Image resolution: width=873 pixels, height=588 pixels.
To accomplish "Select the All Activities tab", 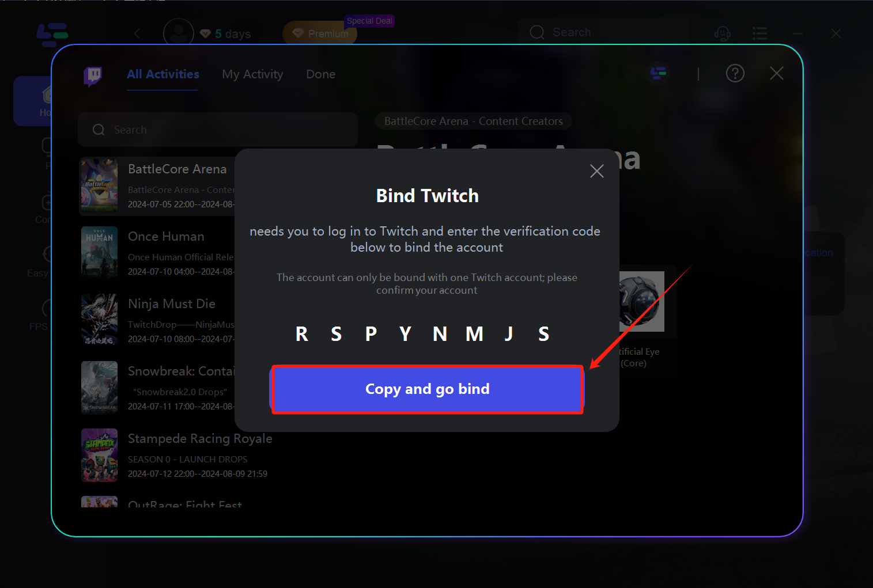I will pyautogui.click(x=163, y=74).
